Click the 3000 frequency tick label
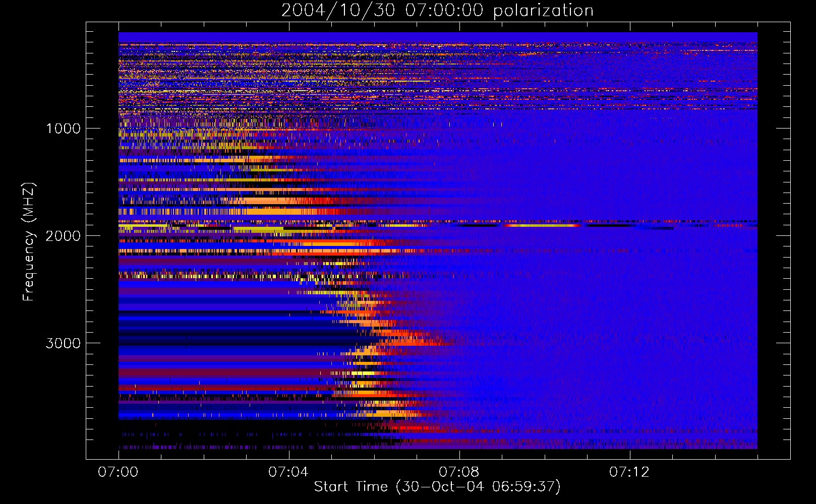This screenshot has width=816, height=504. 63,343
